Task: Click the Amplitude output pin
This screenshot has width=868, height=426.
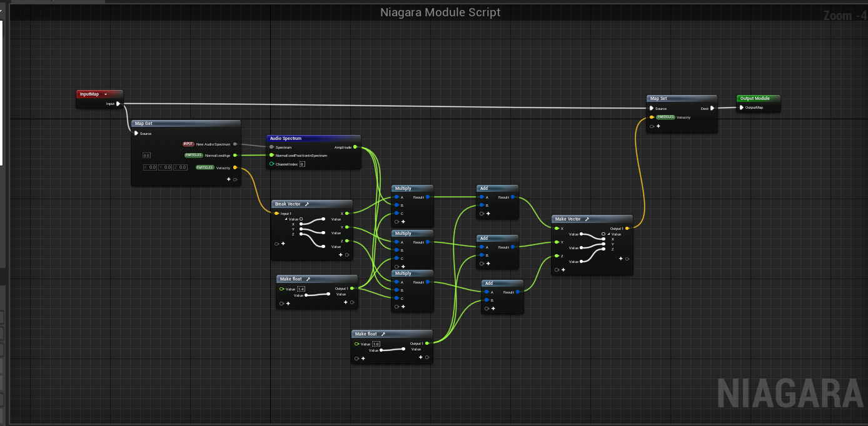Action: [x=355, y=147]
